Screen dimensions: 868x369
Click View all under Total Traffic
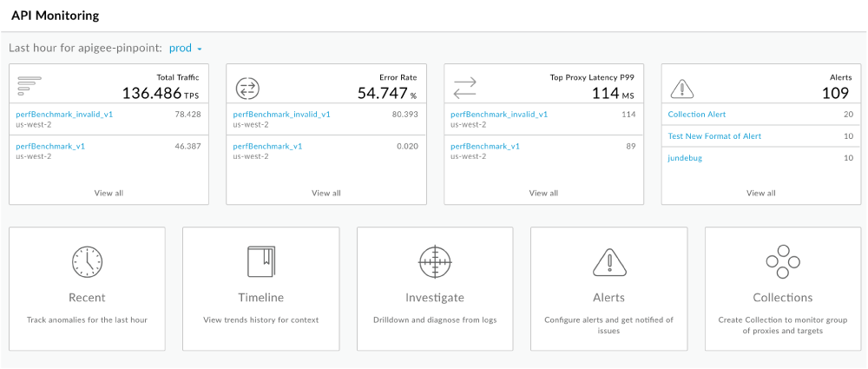coord(108,193)
